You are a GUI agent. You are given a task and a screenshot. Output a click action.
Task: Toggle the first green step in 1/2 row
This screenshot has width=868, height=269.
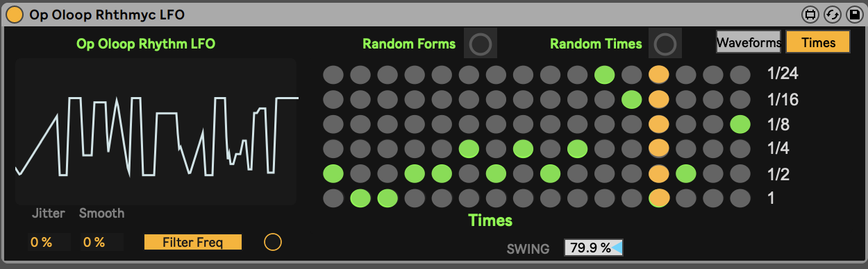coord(333,173)
